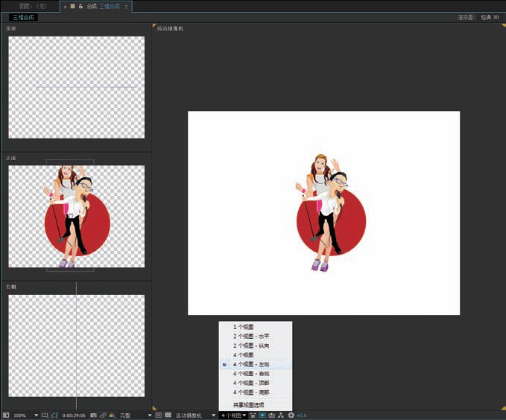Viewport: 506px width, 420px height.
Task: Click the 三维合成 breadcrumb button
Action: pyautogui.click(x=23, y=17)
